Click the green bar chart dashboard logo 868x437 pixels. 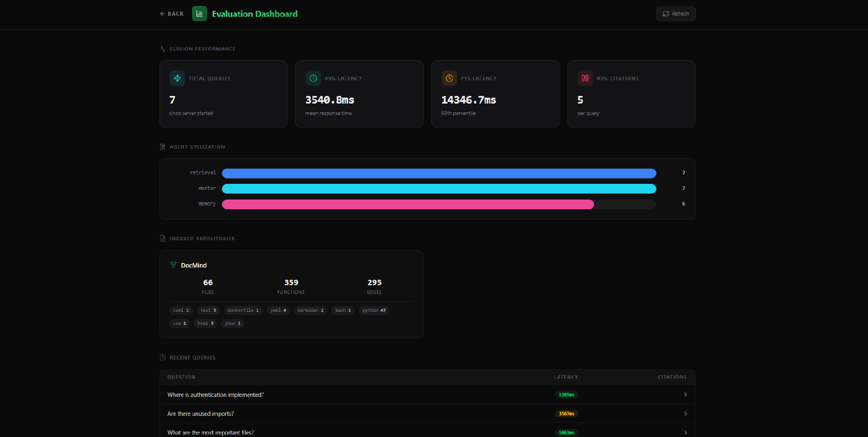click(200, 14)
